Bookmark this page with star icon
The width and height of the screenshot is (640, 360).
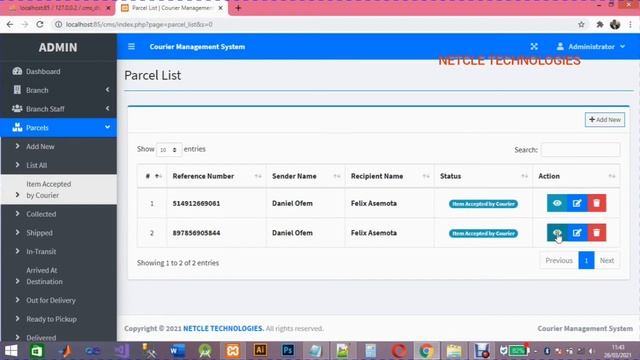point(581,24)
